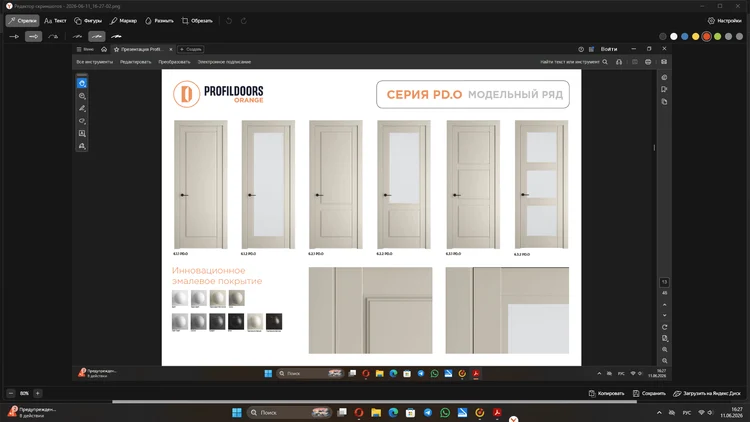Click Сохранить to save screenshot
The width and height of the screenshot is (750, 422).
pyautogui.click(x=649, y=393)
